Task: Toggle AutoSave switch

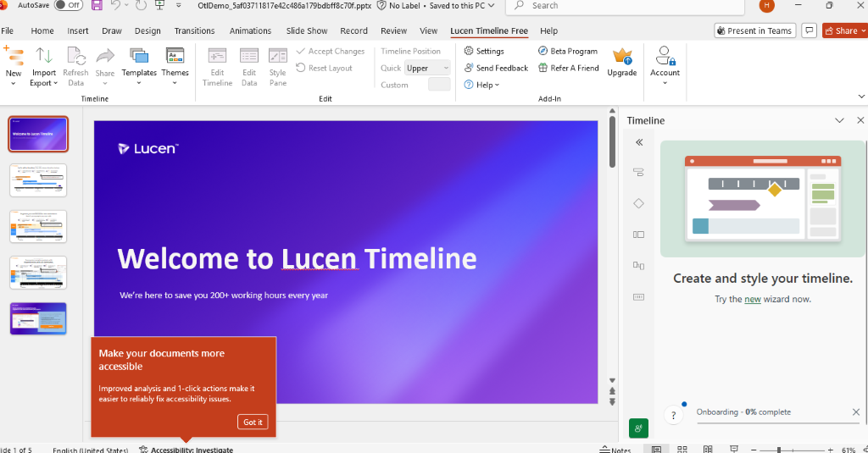Action: pyautogui.click(x=69, y=5)
